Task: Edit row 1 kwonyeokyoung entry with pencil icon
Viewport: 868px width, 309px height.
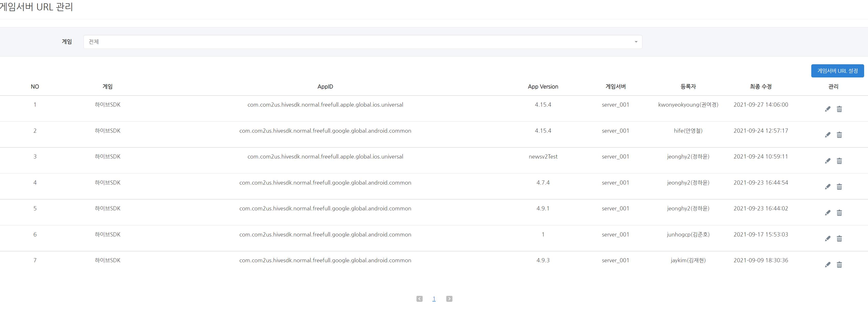Action: (x=828, y=109)
